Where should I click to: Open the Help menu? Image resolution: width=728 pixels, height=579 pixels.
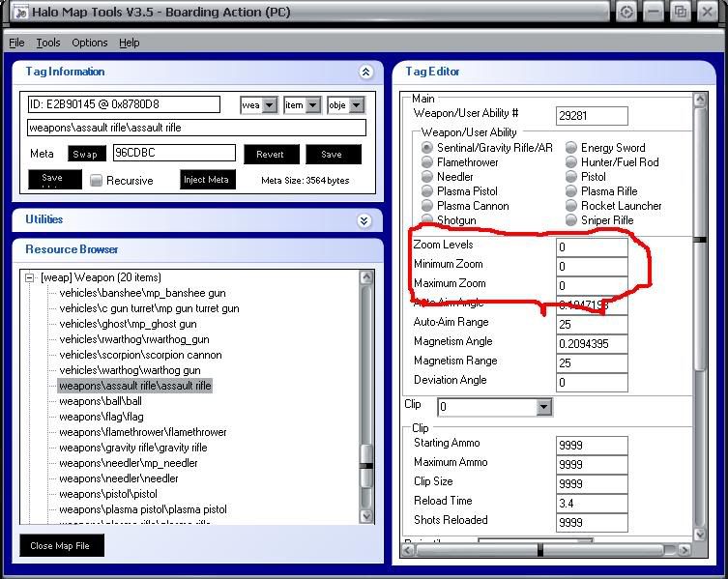tap(130, 43)
